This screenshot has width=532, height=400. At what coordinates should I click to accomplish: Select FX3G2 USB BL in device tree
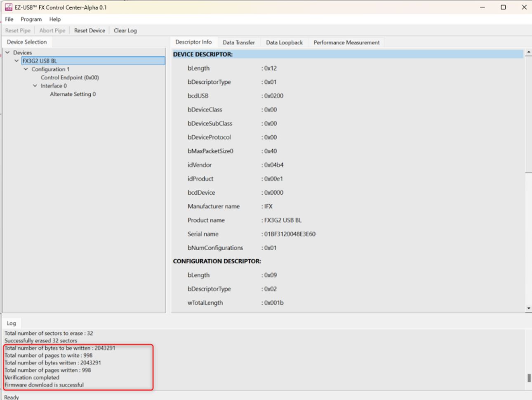pyautogui.click(x=93, y=61)
